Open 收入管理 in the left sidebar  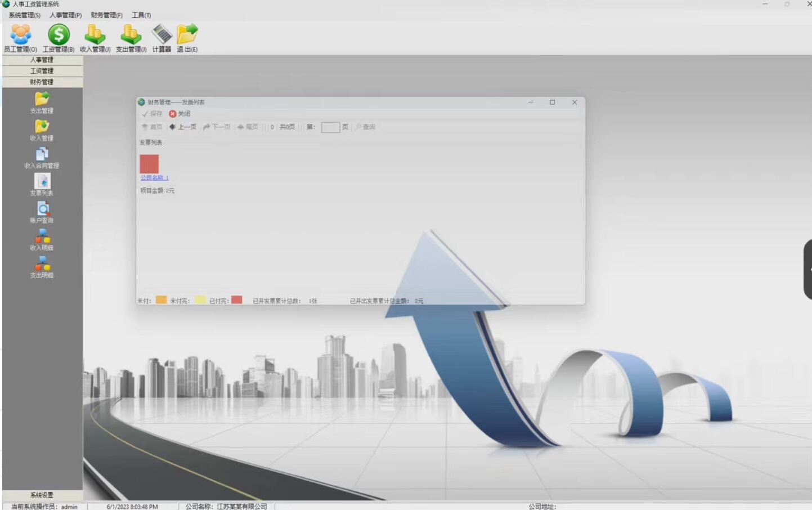42,130
